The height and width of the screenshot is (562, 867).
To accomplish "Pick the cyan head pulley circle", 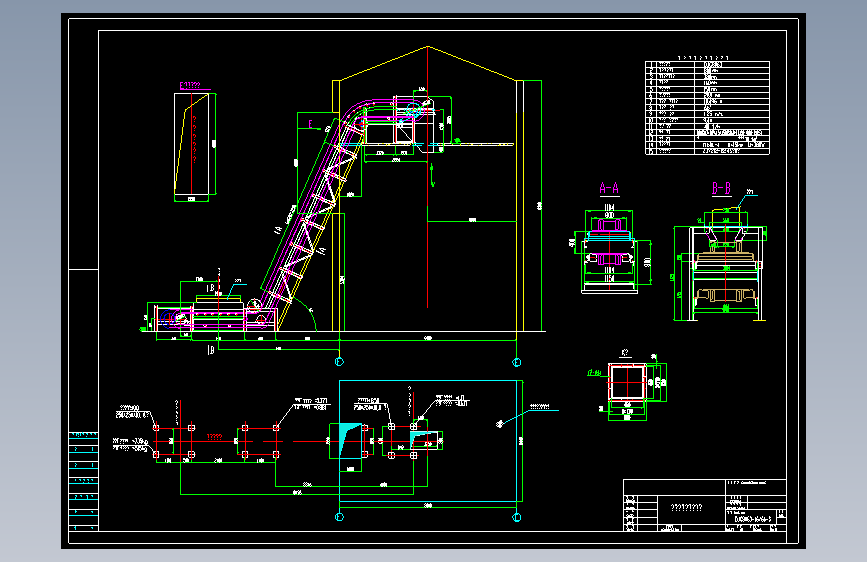I will pos(413,110).
